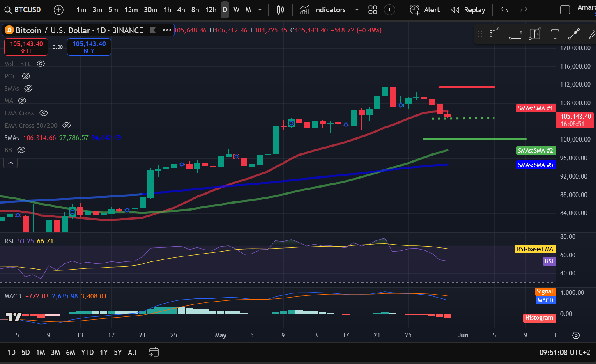Open the indicator templates grid icon
Image resolution: width=596 pixels, height=364 pixels.
click(x=373, y=10)
